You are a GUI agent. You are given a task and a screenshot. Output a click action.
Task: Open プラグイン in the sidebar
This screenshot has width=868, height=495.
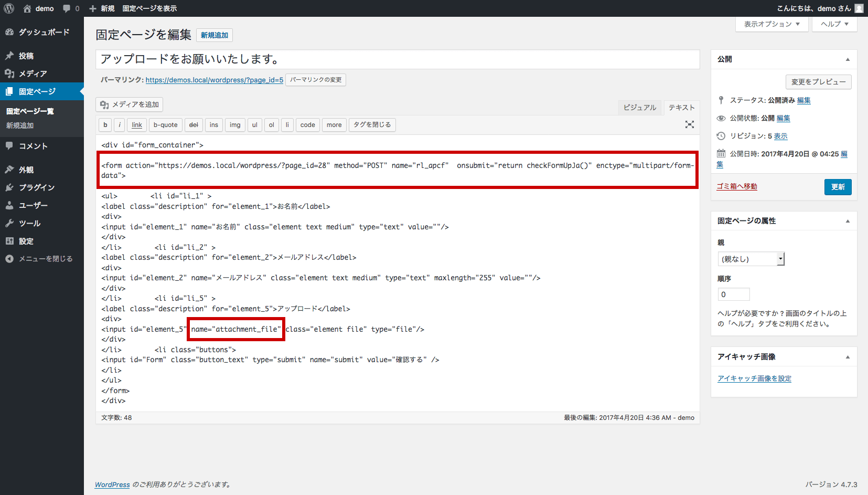click(x=42, y=187)
